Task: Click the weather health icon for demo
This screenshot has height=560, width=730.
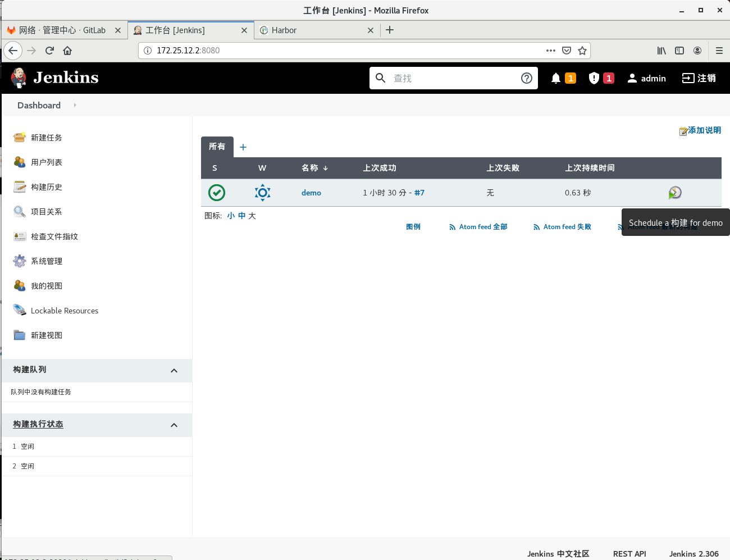Action: pyautogui.click(x=262, y=193)
